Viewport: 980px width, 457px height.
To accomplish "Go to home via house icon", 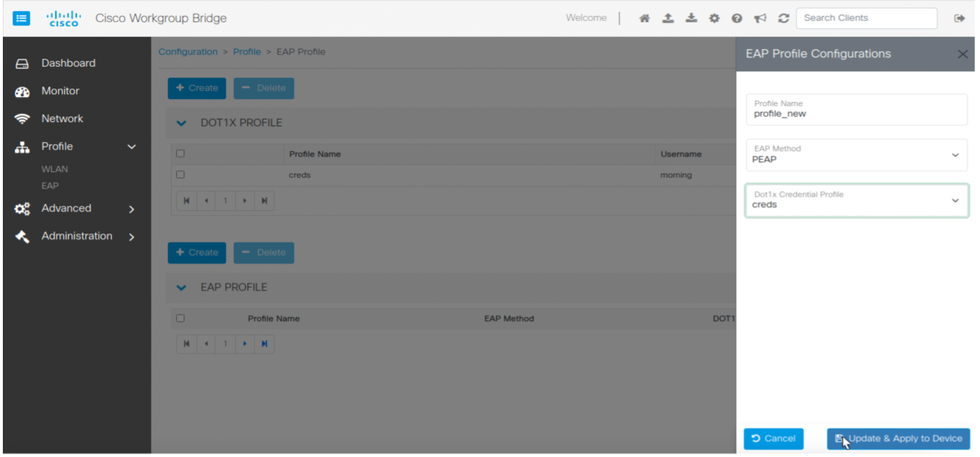I will click(644, 18).
